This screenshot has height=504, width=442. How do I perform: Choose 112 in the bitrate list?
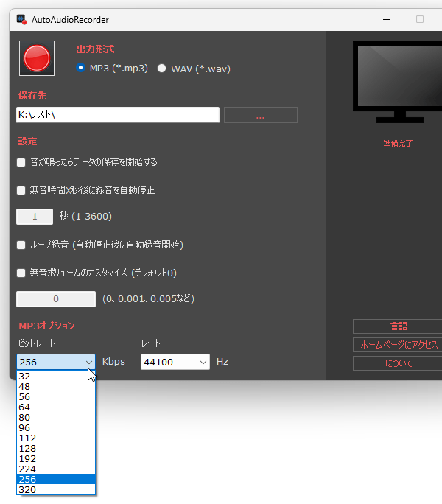[56, 438]
